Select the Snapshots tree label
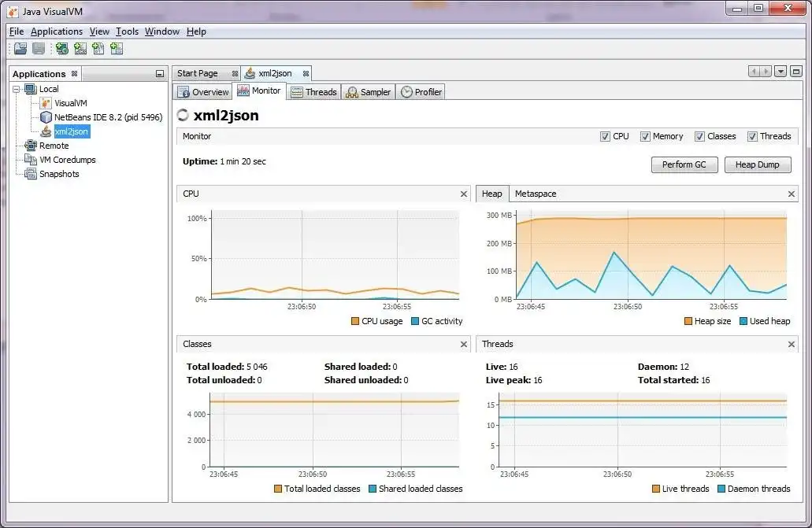The width and height of the screenshot is (812, 528). click(x=59, y=174)
